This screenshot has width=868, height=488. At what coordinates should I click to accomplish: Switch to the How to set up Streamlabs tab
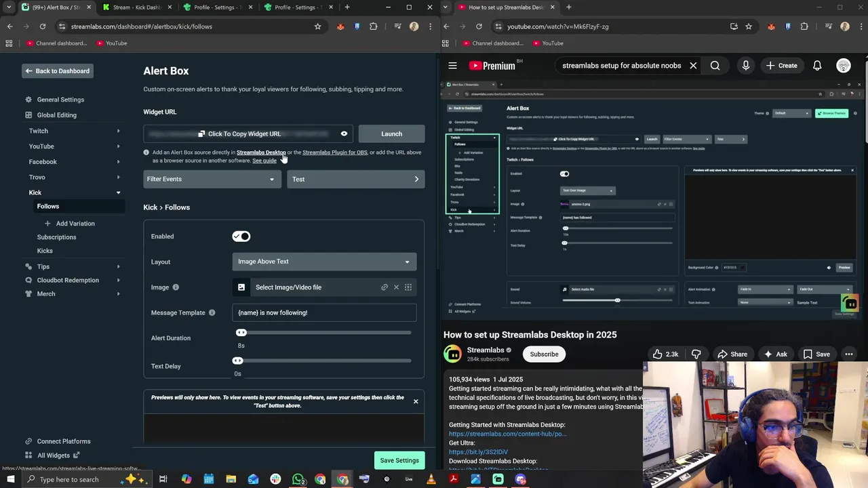tap(505, 7)
